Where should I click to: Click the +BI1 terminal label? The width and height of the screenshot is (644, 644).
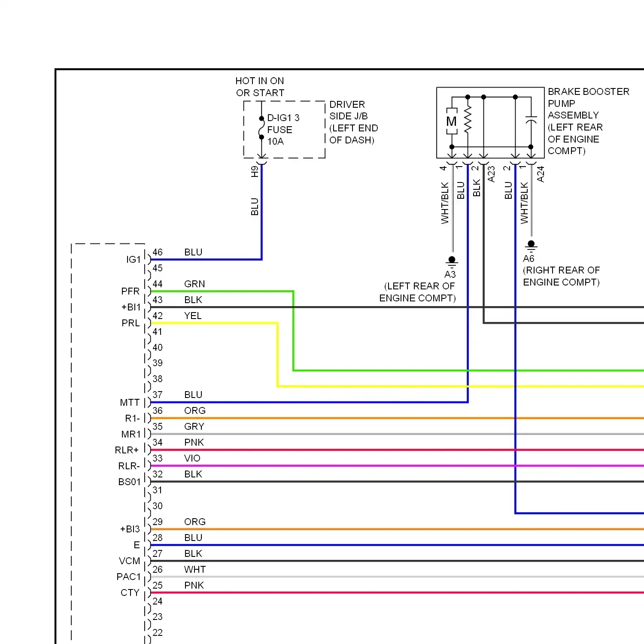coord(131,307)
